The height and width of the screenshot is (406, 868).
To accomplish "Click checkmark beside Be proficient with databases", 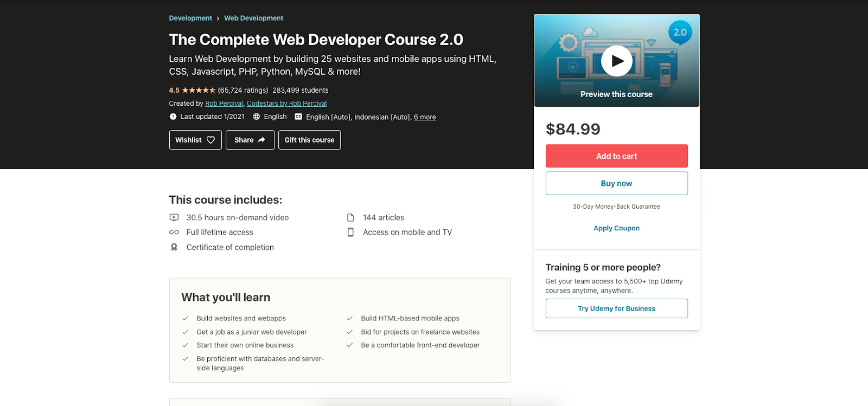I will [185, 359].
